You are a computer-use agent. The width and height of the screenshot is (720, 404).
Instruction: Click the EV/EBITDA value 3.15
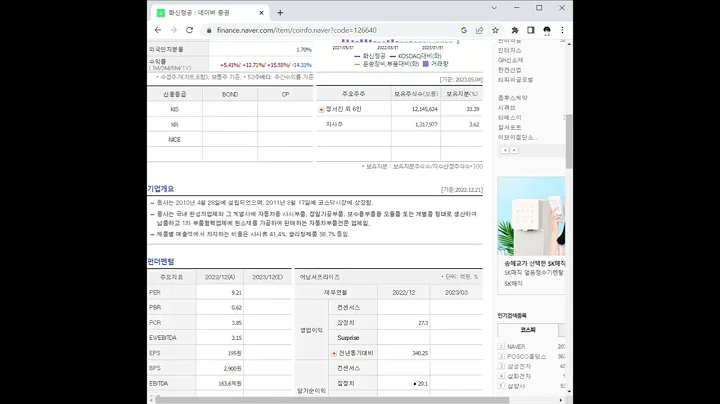236,338
